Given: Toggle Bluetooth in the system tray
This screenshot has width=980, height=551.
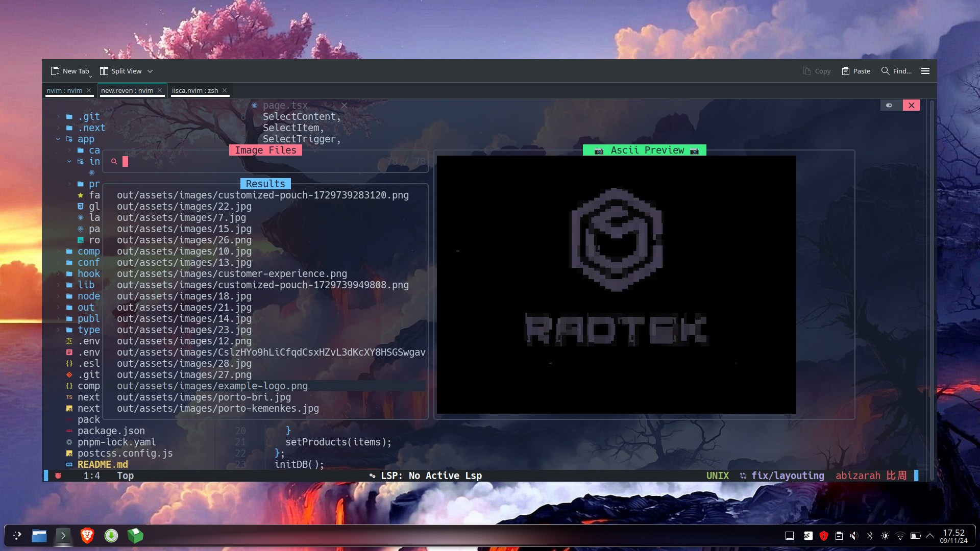Looking at the screenshot, I should [x=870, y=536].
